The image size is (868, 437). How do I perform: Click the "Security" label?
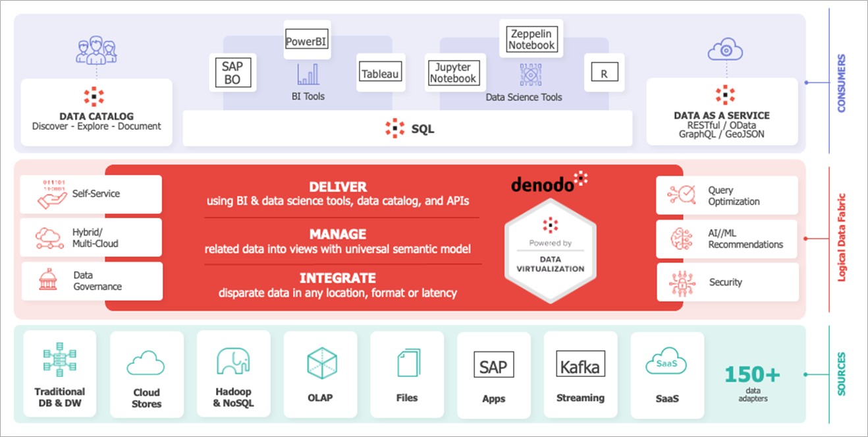point(726,282)
